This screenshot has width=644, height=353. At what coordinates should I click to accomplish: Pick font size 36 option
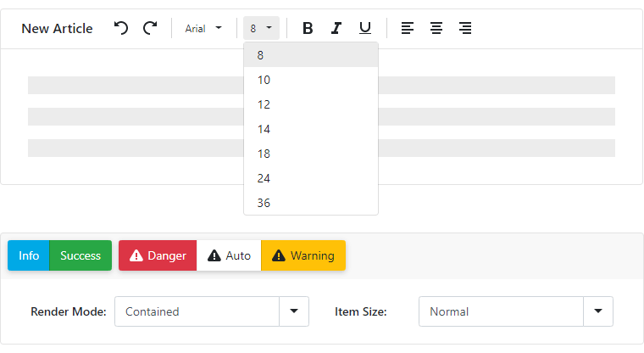tap(264, 203)
